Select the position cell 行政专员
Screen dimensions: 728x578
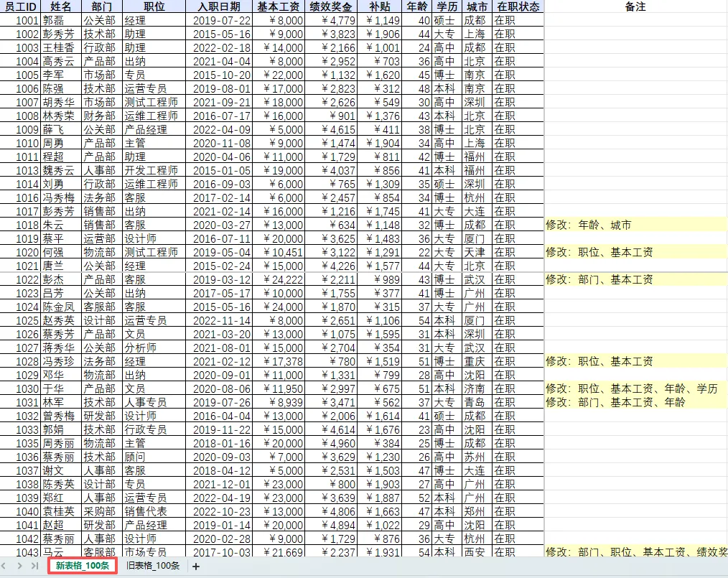(x=154, y=429)
